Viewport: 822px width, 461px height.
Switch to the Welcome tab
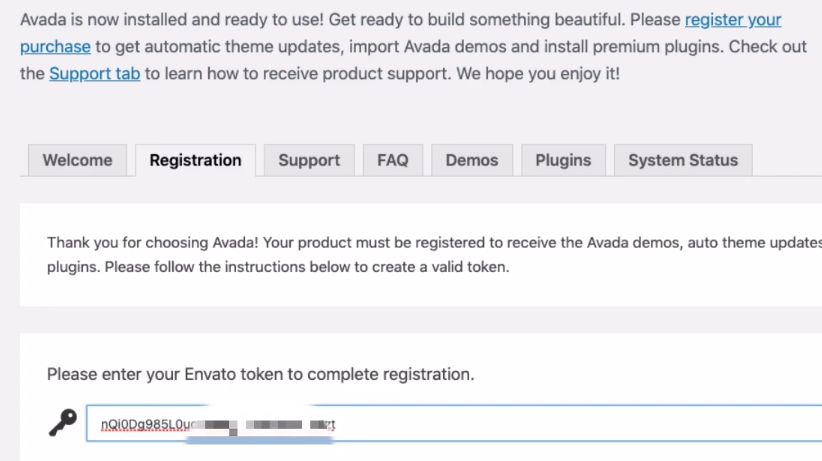pos(77,160)
